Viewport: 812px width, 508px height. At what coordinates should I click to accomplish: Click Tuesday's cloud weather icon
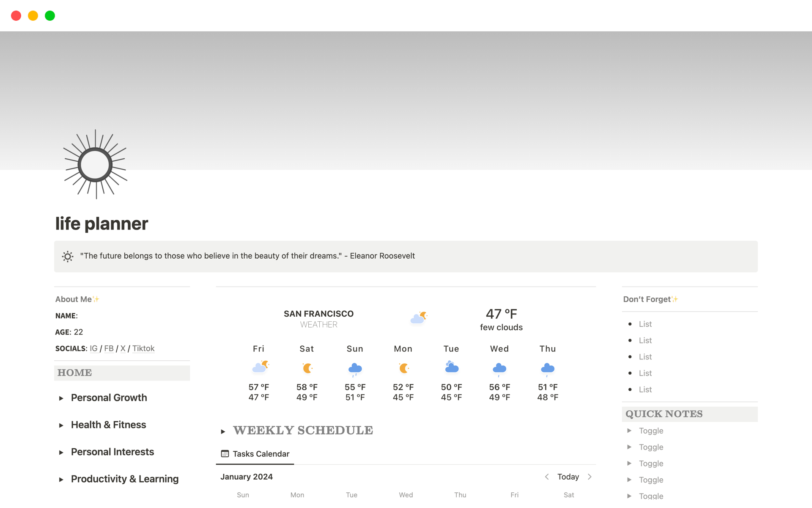point(452,367)
